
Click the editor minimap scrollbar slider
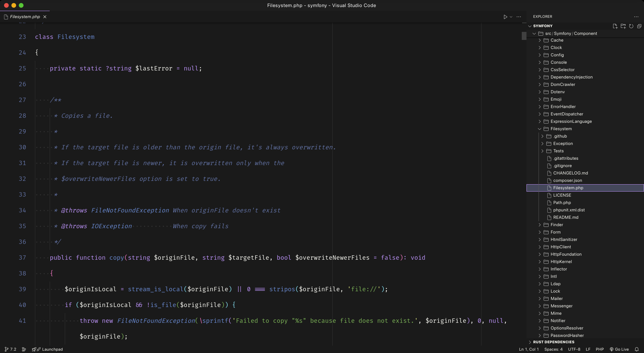(524, 36)
